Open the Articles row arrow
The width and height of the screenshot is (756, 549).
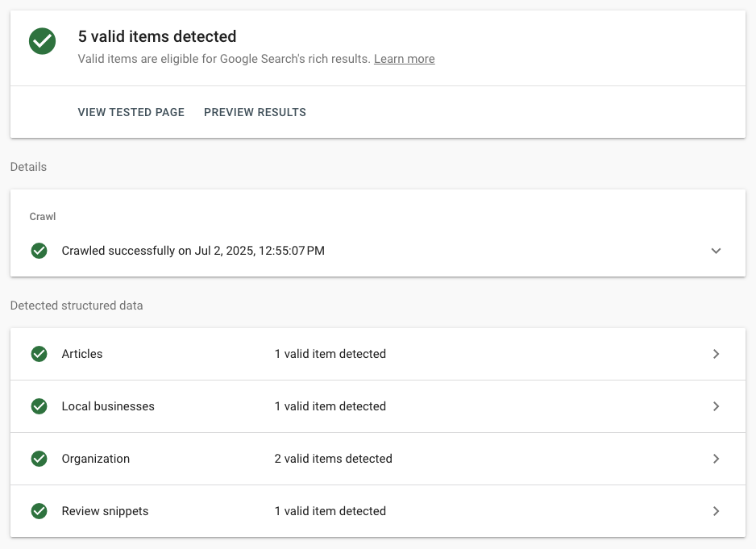point(716,354)
